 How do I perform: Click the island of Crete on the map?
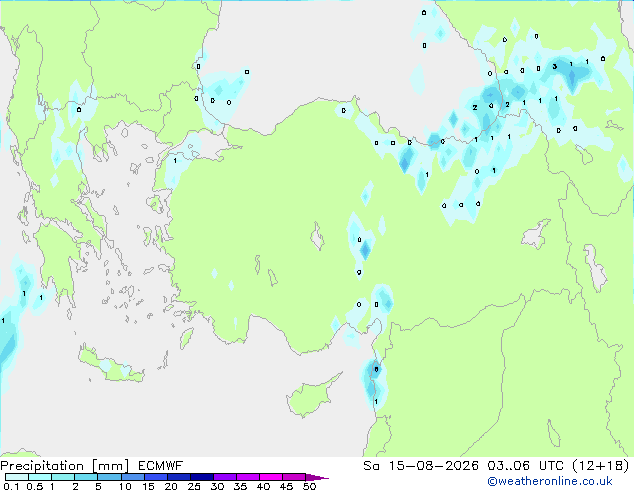point(110,365)
